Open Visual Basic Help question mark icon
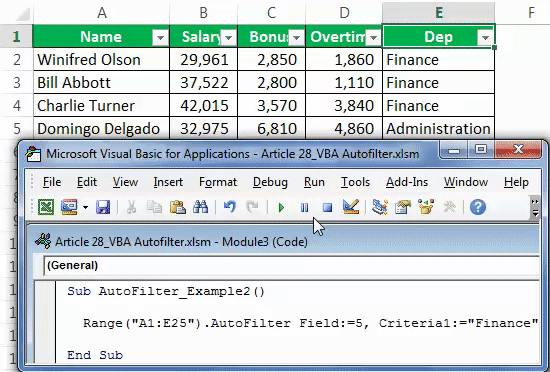This screenshot has height=372, width=550. pos(478,207)
